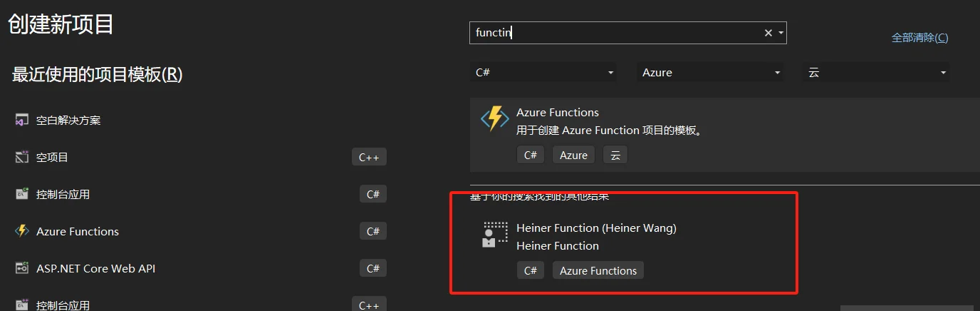Choose the first console app icon tagged C#

pyautogui.click(x=22, y=194)
